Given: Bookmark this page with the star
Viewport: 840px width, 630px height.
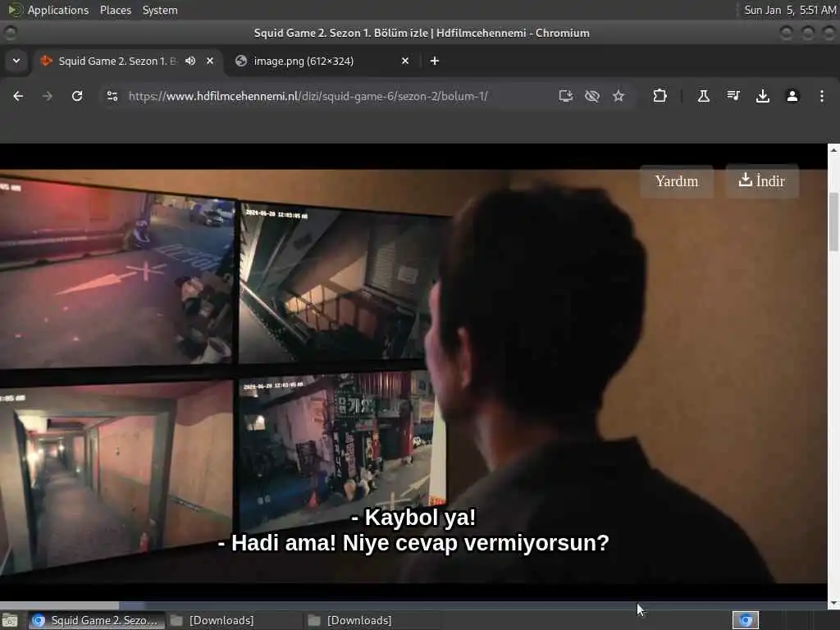Looking at the screenshot, I should (x=619, y=96).
